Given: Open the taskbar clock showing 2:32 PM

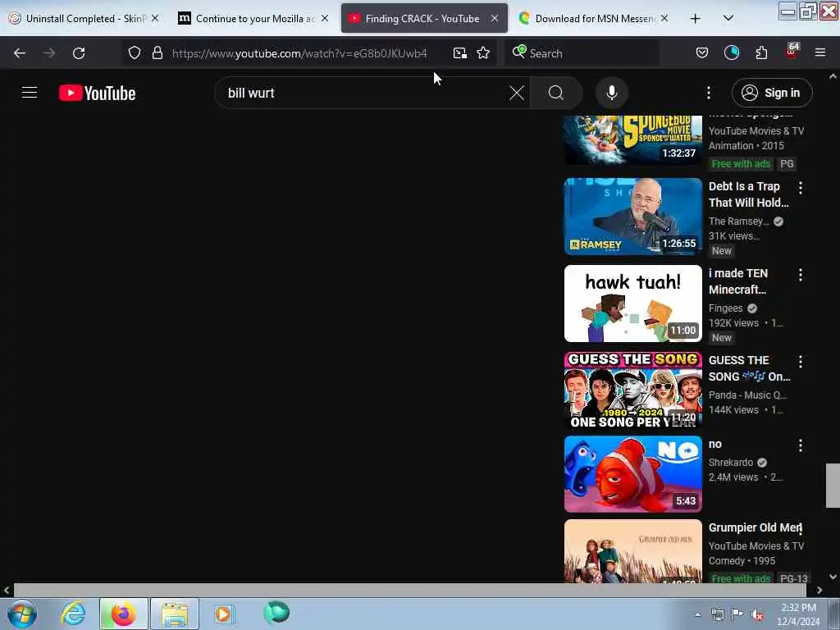Looking at the screenshot, I should tap(798, 614).
